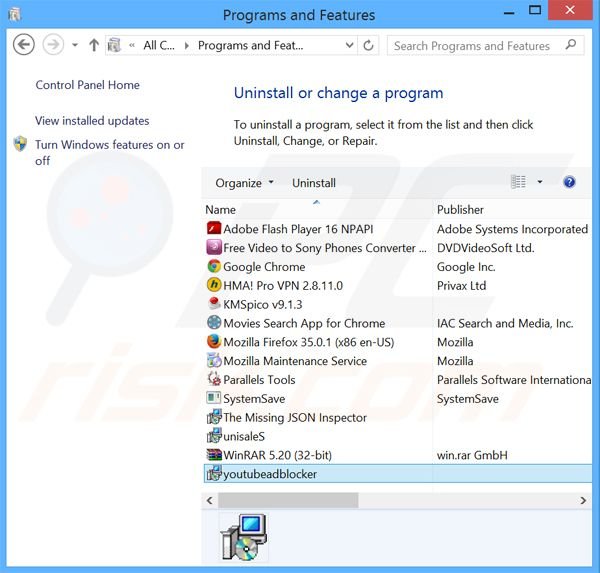600x573 pixels.
Task: Click the Forward navigation arrow
Action: tap(53, 45)
